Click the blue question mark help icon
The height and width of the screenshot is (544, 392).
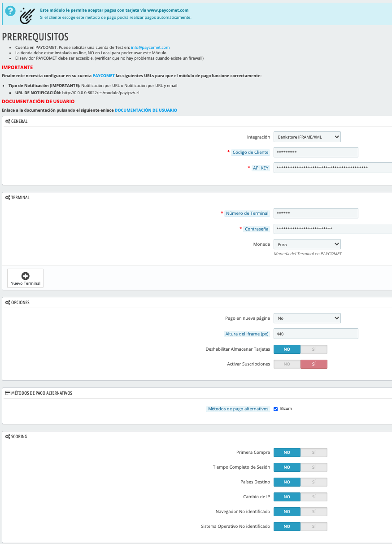click(10, 12)
